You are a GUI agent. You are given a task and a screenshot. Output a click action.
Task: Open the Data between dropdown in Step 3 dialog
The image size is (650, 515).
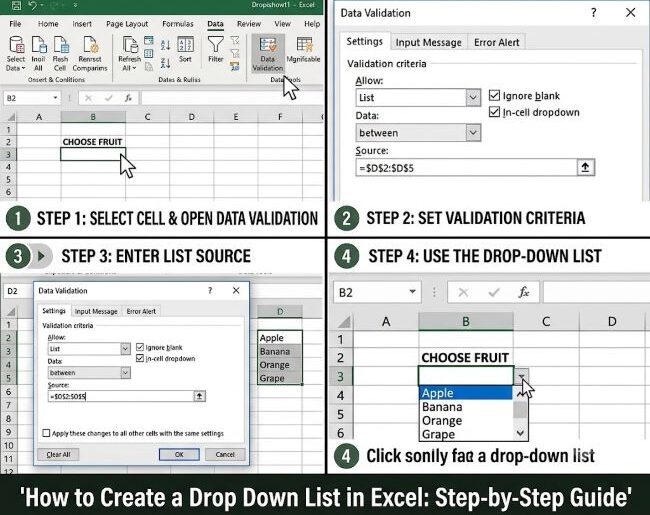click(x=125, y=373)
